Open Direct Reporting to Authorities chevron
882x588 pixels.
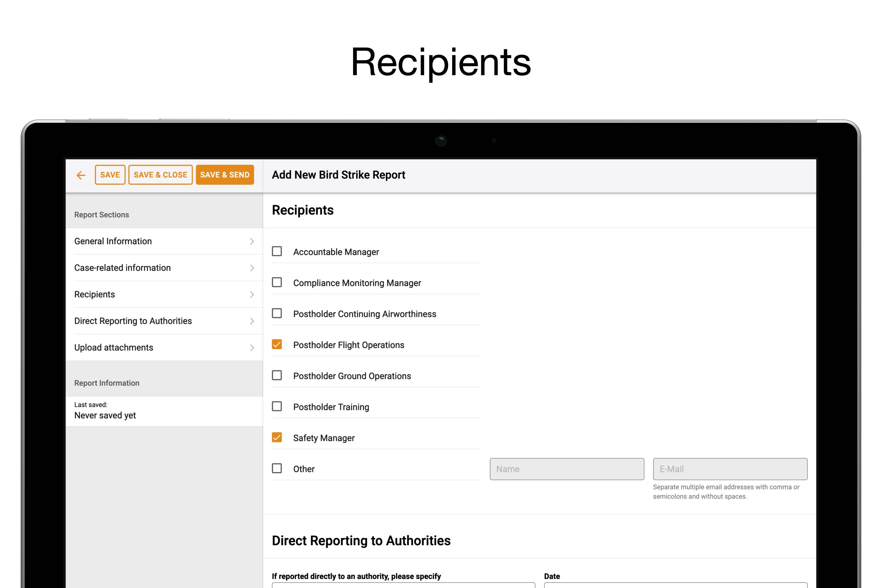click(252, 321)
